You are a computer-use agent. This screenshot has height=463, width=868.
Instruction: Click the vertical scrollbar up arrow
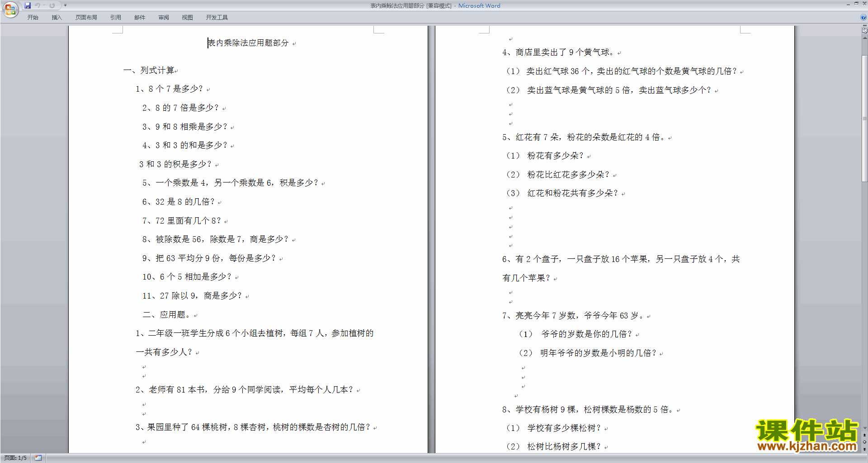pos(864,38)
